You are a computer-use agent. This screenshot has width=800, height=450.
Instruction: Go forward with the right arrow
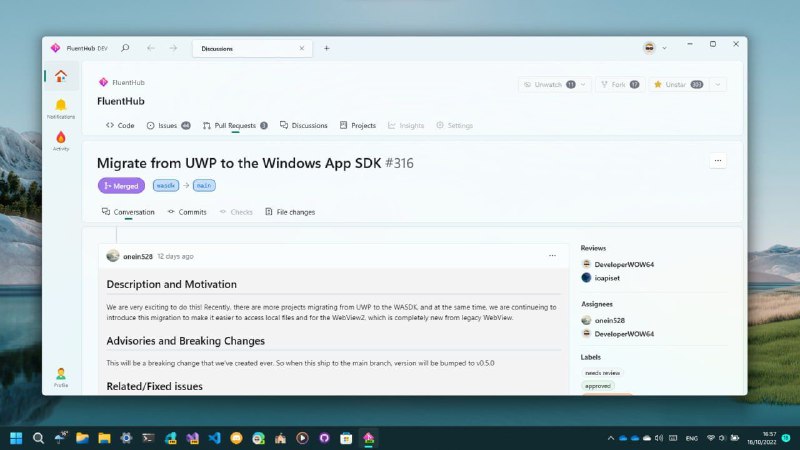coord(173,48)
